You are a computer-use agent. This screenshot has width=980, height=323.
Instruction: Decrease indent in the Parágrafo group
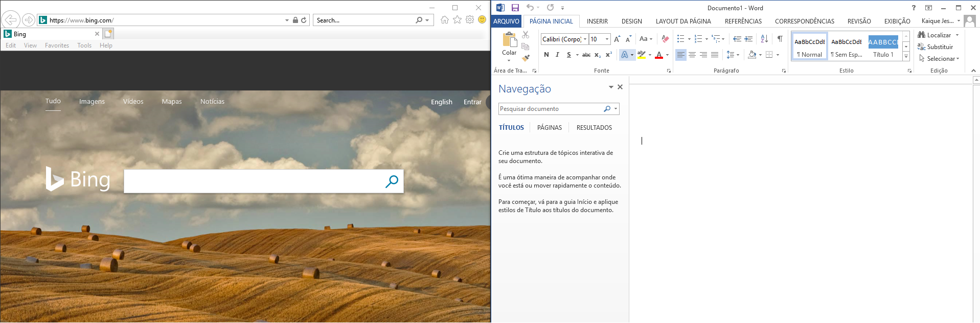pos(737,39)
